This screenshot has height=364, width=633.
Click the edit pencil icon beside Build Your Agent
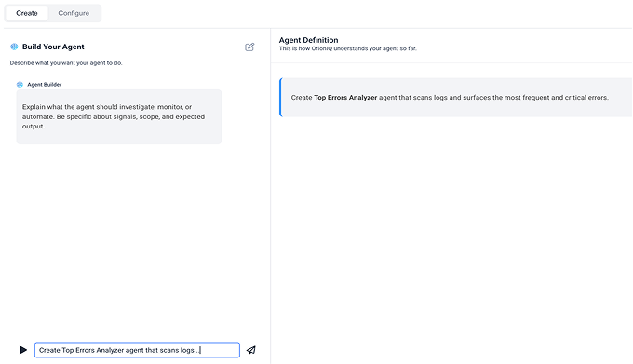point(249,47)
